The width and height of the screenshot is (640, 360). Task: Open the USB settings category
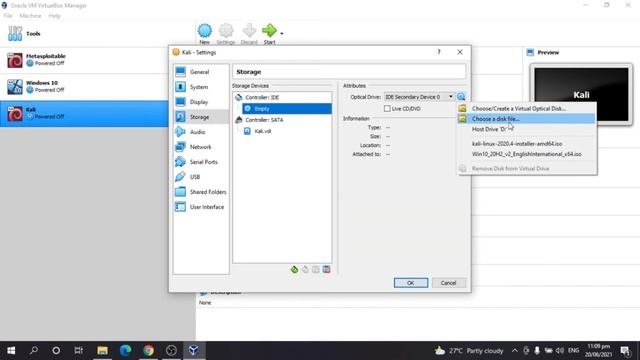tap(201, 177)
